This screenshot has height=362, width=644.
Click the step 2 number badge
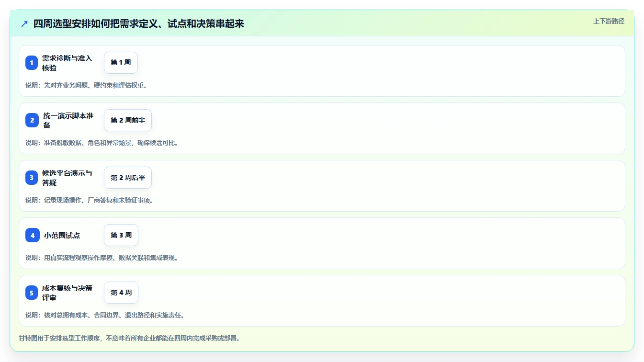tap(32, 120)
